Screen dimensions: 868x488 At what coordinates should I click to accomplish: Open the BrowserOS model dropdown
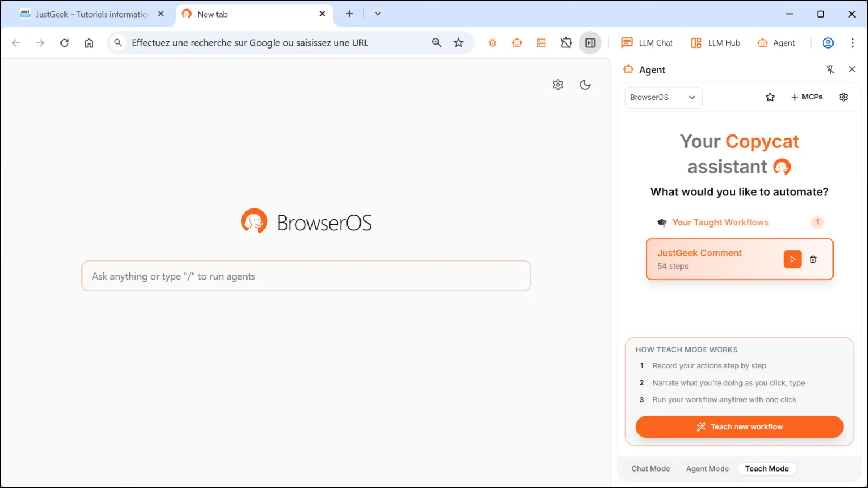tap(663, 97)
